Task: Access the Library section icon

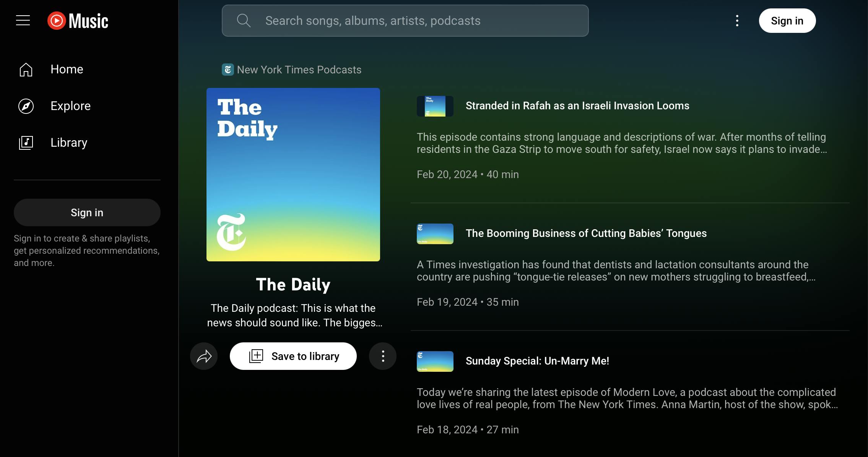Action: (x=26, y=142)
